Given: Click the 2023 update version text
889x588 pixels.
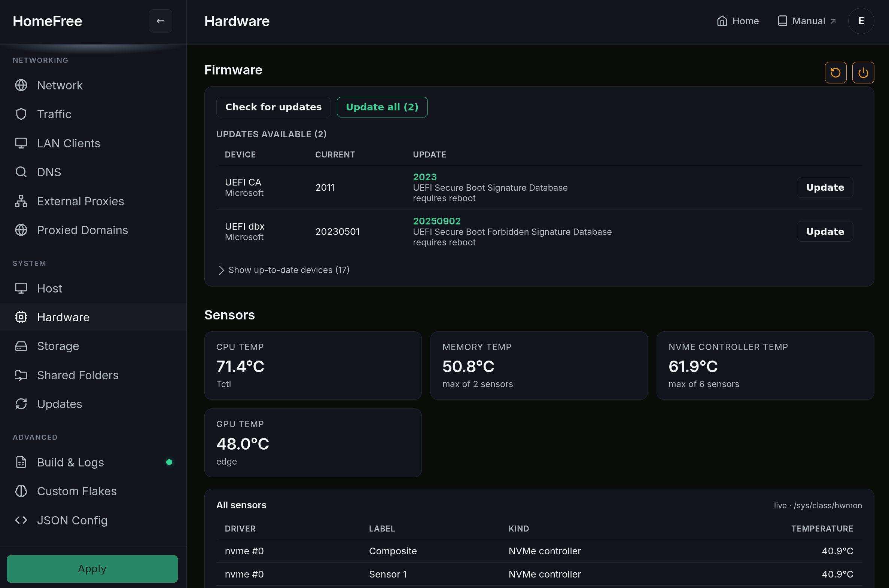Looking at the screenshot, I should pyautogui.click(x=424, y=177).
